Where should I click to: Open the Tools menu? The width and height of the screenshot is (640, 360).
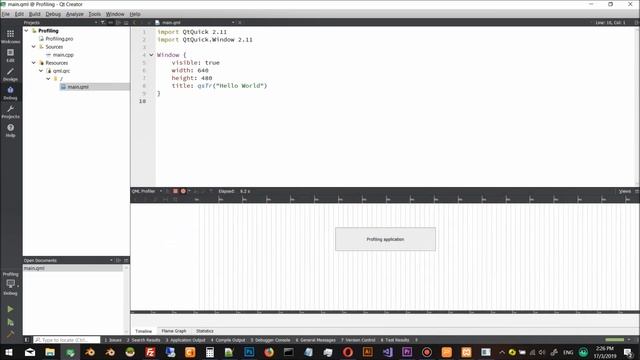click(95, 14)
